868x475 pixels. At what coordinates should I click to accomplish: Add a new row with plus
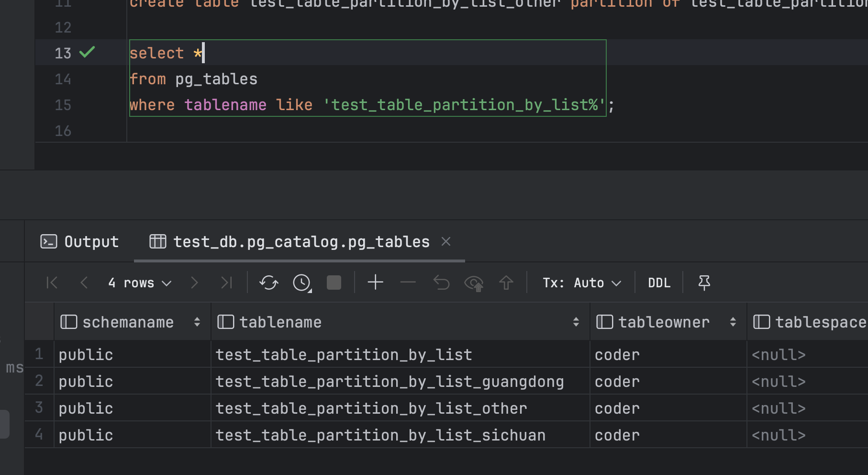[376, 283]
